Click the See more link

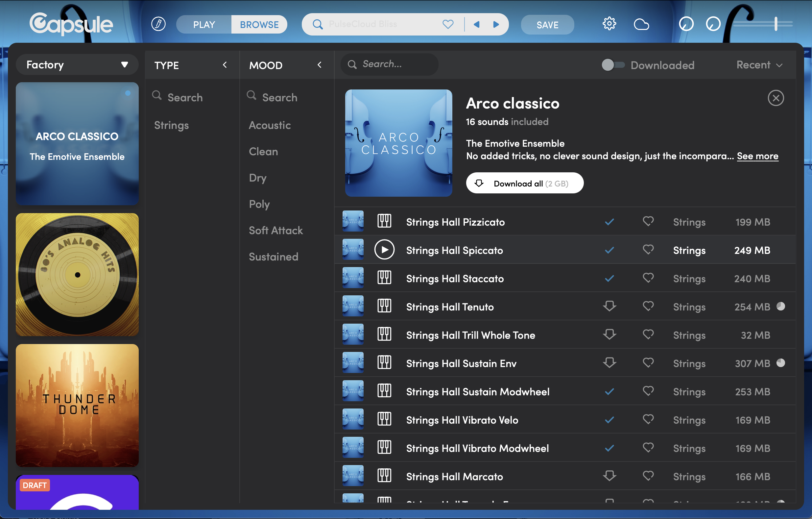coord(757,156)
